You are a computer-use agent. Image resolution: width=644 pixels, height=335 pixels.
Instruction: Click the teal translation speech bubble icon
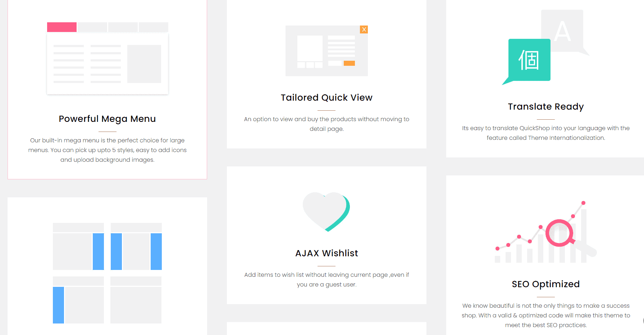tap(529, 60)
